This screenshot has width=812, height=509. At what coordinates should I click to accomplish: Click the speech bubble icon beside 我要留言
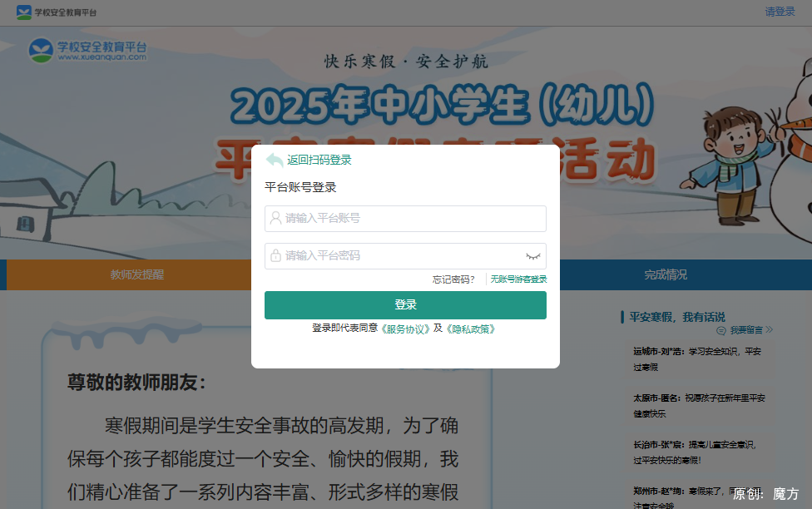[x=720, y=329]
